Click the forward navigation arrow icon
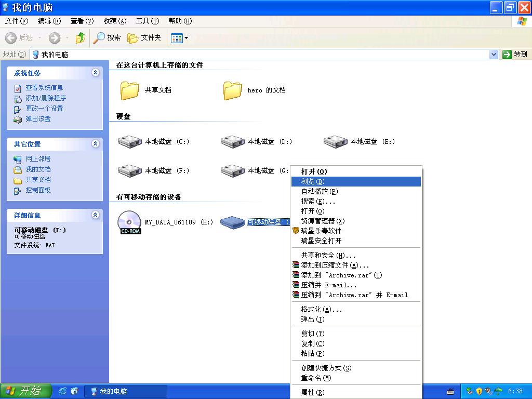 pyautogui.click(x=54, y=37)
